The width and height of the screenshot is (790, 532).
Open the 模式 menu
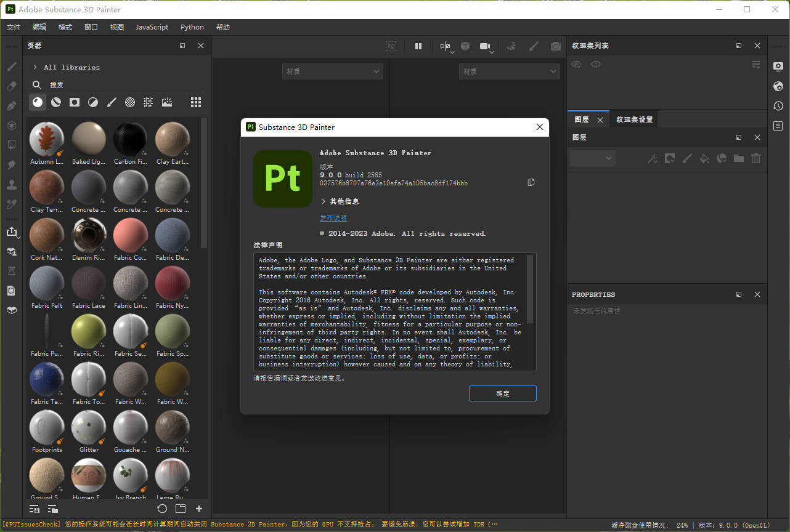[65, 27]
